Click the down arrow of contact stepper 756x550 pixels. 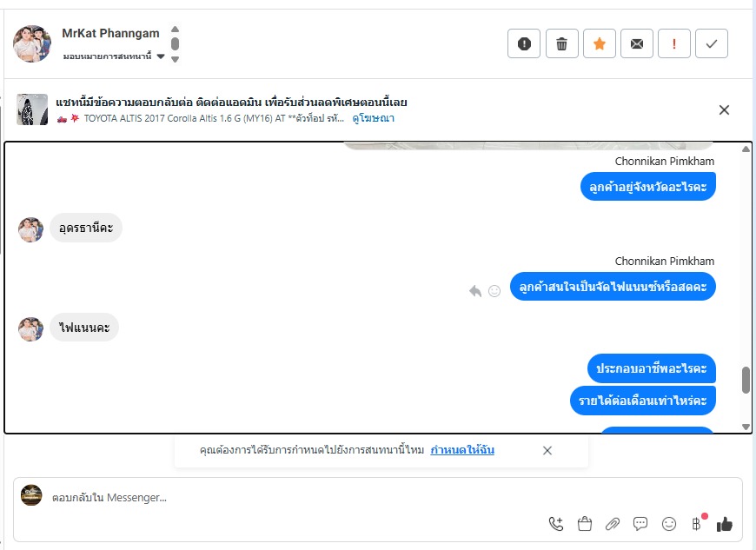[176, 60]
